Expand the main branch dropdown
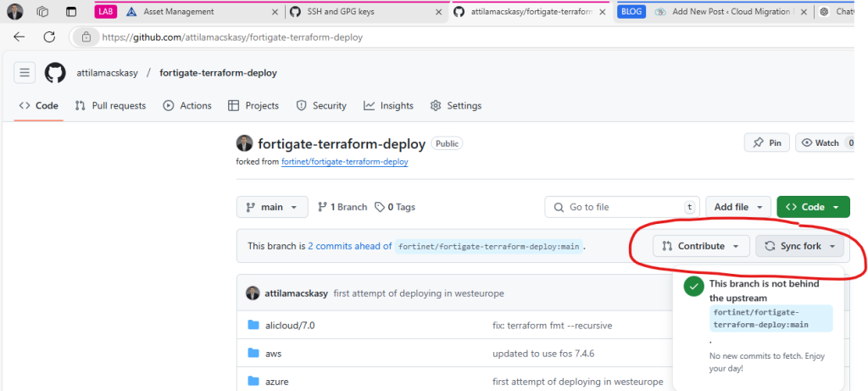868x391 pixels. tap(272, 207)
